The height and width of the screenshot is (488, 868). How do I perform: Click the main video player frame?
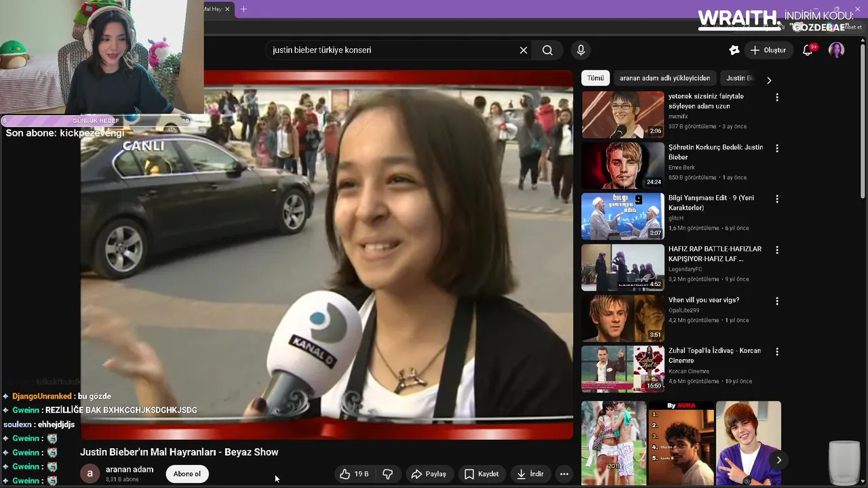[x=327, y=255]
